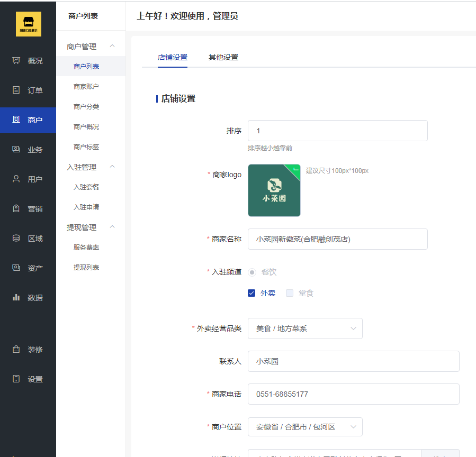Toggle the 堂食 checkbox

[290, 293]
